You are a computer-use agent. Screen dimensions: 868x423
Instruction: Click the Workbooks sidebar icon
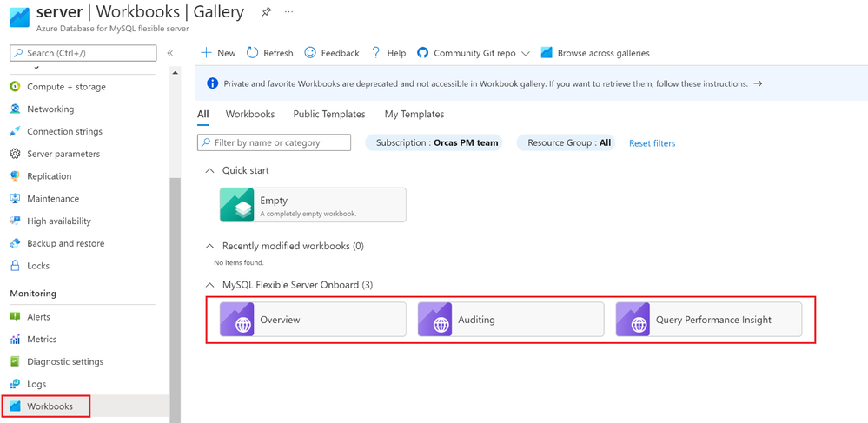pos(16,406)
